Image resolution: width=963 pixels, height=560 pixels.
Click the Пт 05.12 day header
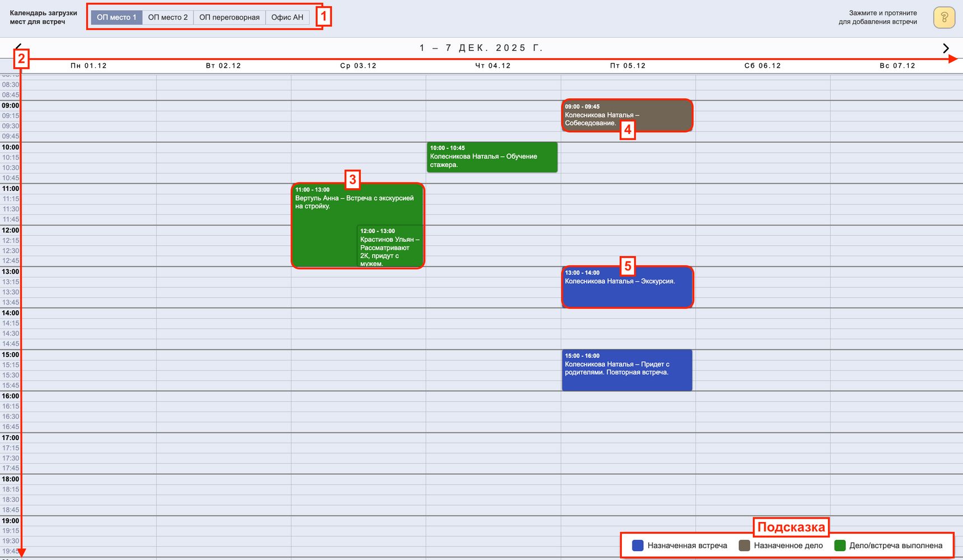628,66
